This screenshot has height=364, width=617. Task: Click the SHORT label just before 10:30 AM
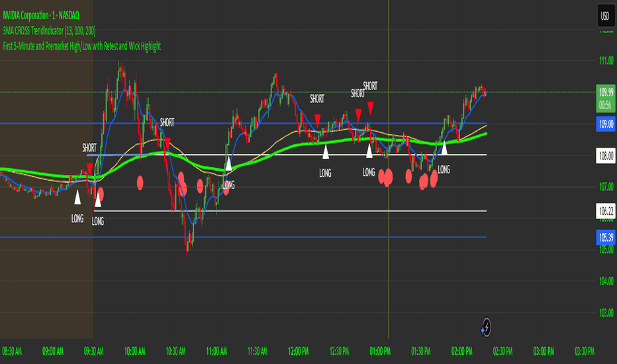[x=167, y=122]
